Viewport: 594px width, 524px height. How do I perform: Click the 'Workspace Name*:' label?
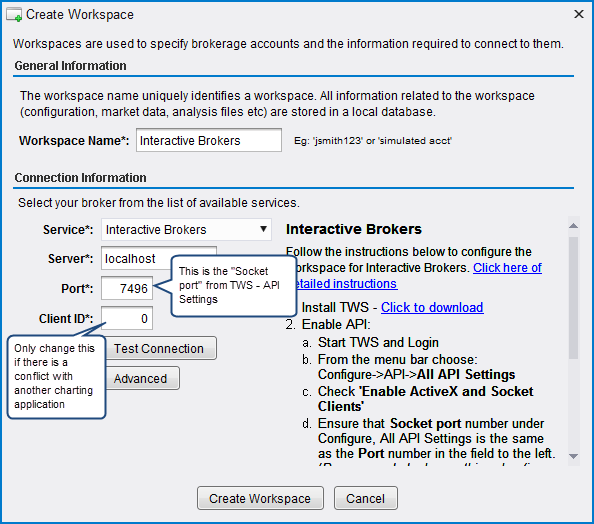[x=74, y=141]
